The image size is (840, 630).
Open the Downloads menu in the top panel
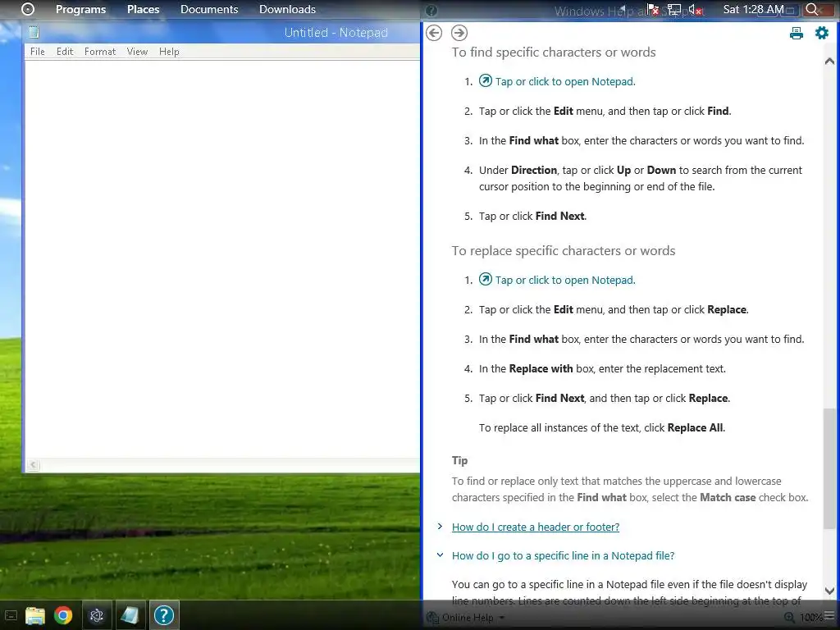click(x=288, y=9)
